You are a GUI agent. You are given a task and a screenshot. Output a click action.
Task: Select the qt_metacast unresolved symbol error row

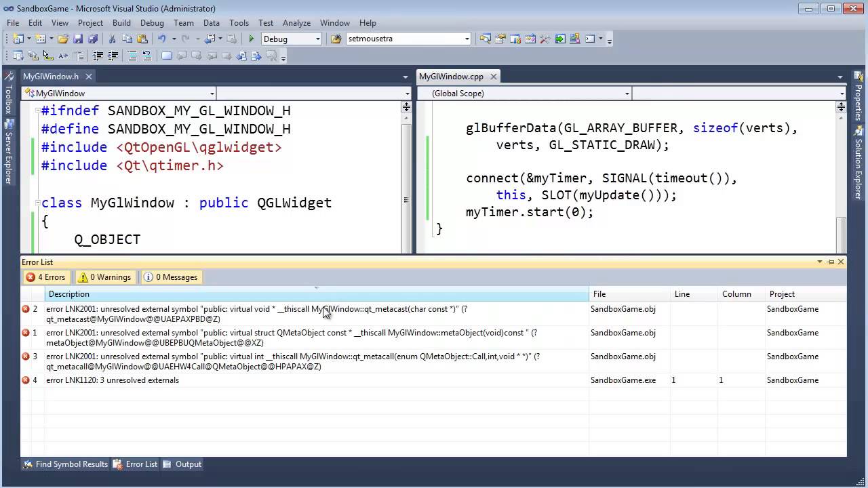(x=433, y=314)
